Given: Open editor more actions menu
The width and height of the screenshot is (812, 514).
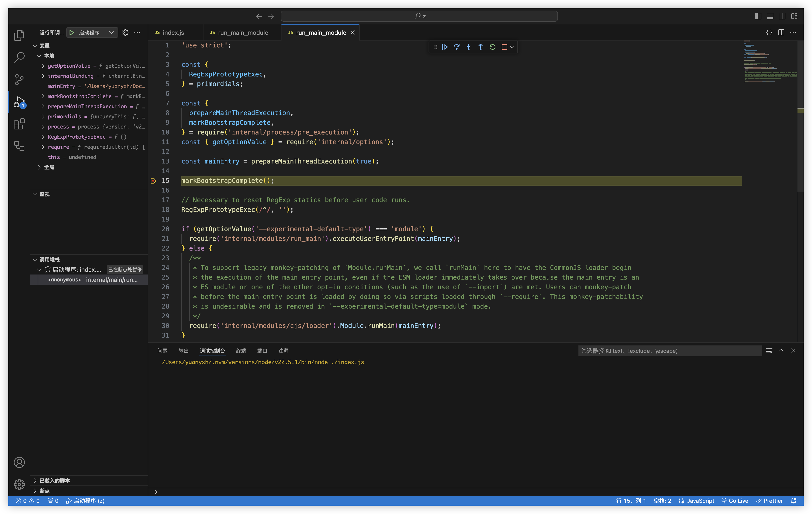Looking at the screenshot, I should tap(793, 32).
